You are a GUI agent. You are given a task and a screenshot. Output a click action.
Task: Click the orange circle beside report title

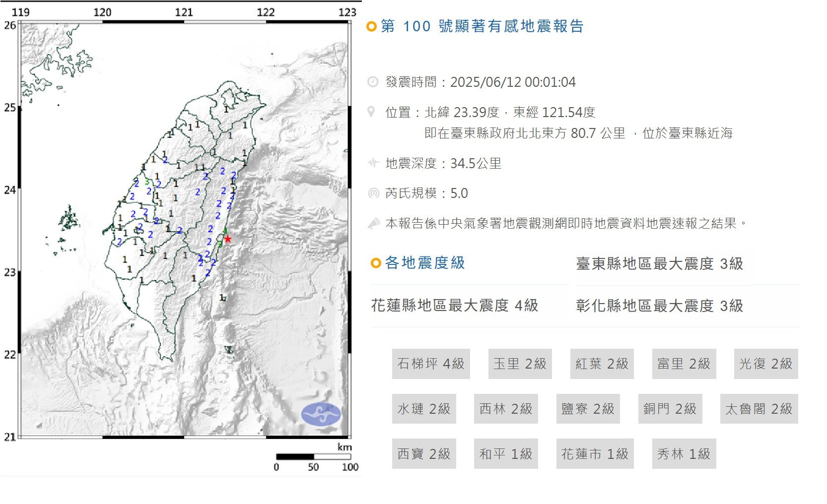pyautogui.click(x=371, y=26)
